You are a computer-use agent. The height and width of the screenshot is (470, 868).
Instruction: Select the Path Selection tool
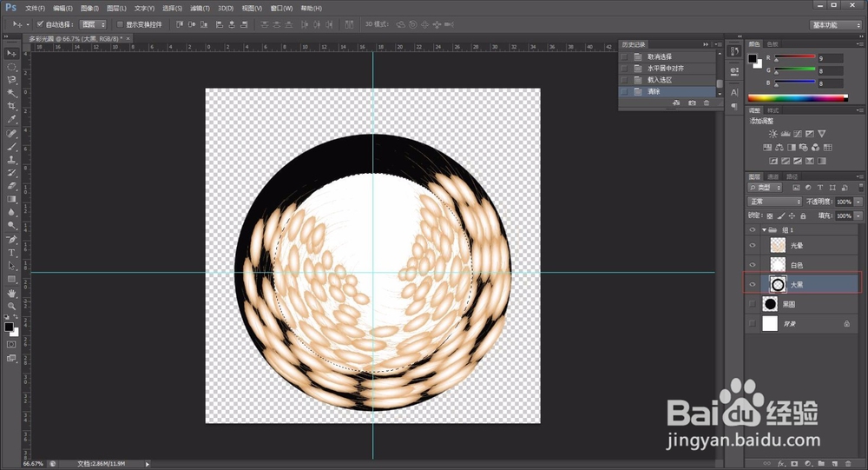11,266
